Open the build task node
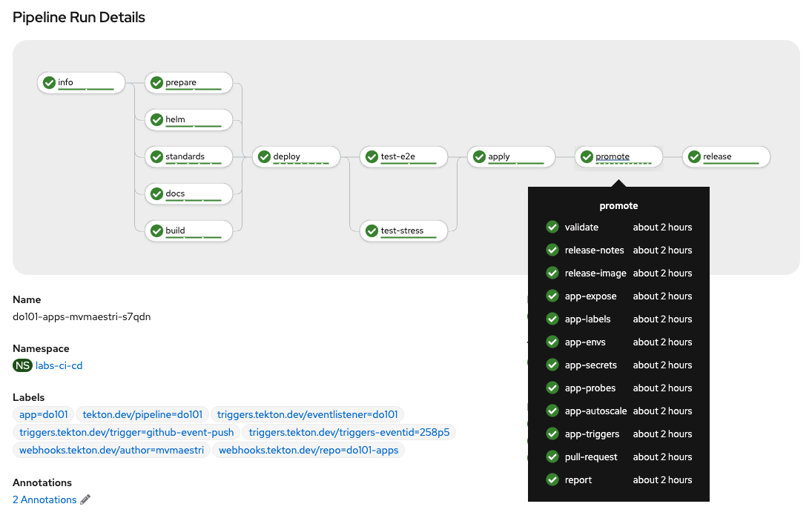This screenshot has width=812, height=518. click(x=188, y=230)
